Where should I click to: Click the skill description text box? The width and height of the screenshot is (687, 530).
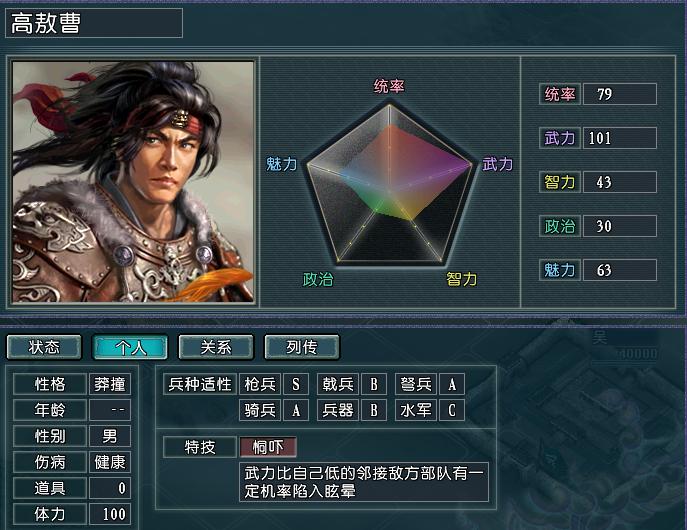[364, 482]
